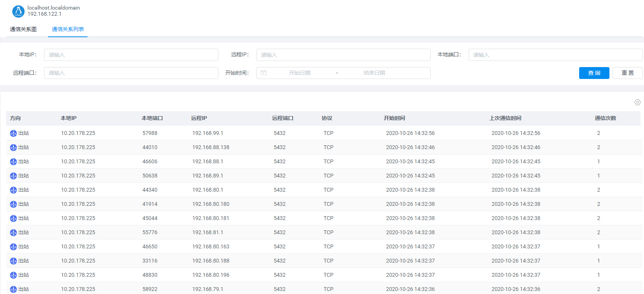This screenshot has height=294, width=644.
Task: Click the 重置 reset button
Action: pos(627,73)
